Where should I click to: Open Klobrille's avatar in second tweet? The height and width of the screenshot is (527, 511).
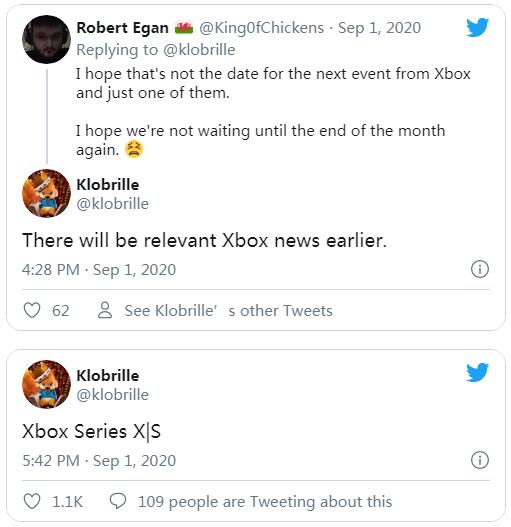[x=46, y=384]
